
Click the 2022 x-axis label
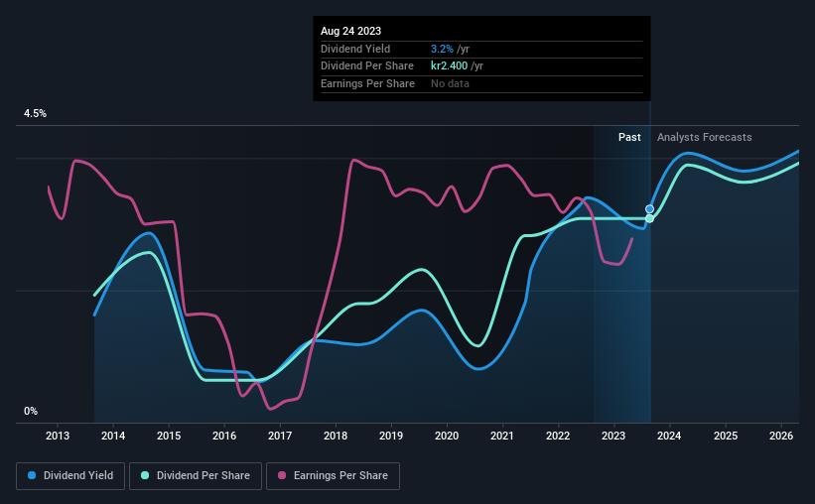click(x=558, y=436)
